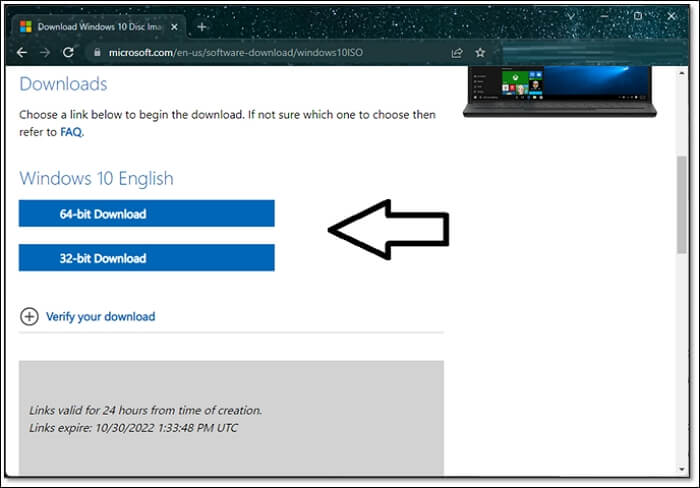The width and height of the screenshot is (700, 488).
Task: Minimize the browser window
Action: (604, 16)
